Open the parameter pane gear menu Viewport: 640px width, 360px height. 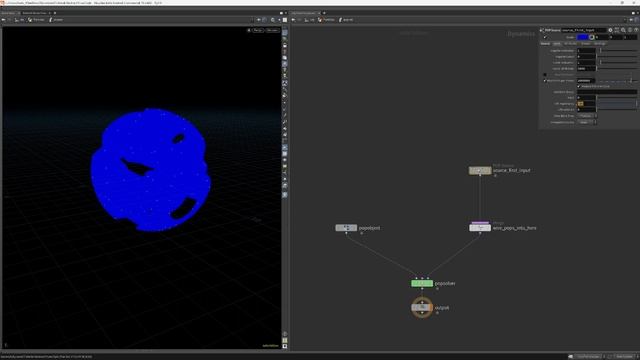pyautogui.click(x=610, y=30)
